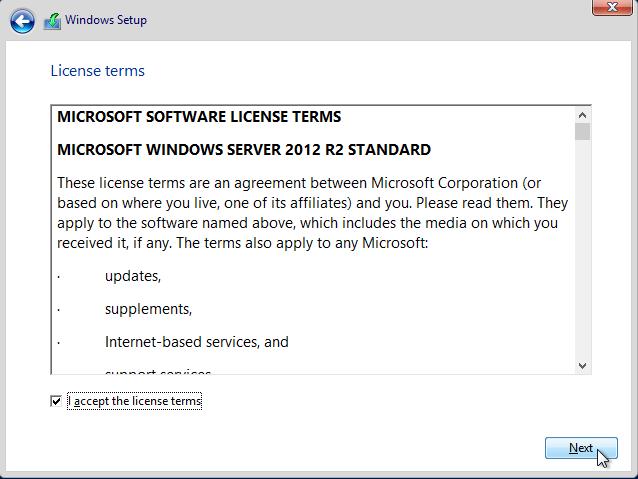Close the Windows Setup window
The width and height of the screenshot is (638, 479).
point(612,7)
